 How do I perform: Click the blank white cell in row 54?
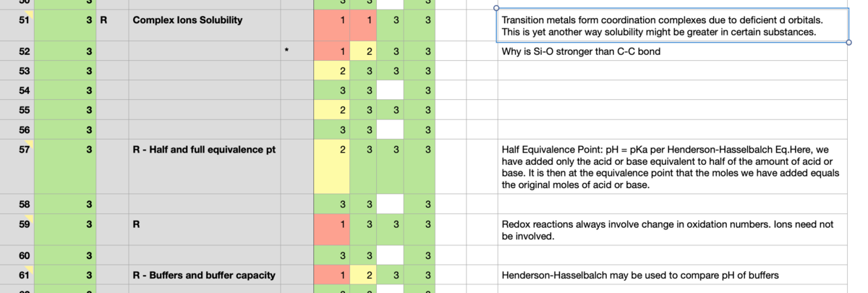point(395,90)
